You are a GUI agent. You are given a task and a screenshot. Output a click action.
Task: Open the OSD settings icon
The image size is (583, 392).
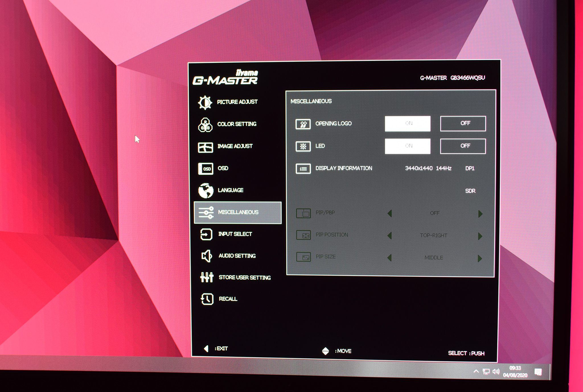[206, 169]
